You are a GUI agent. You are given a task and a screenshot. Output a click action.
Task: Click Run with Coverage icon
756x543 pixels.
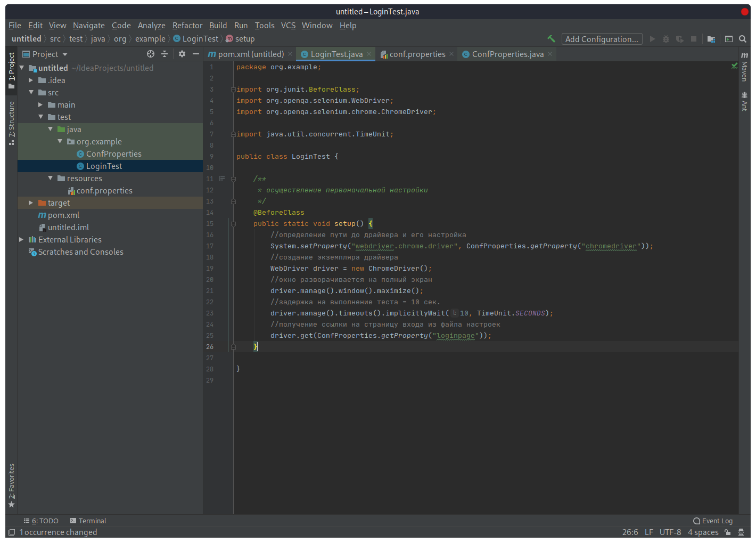click(680, 39)
